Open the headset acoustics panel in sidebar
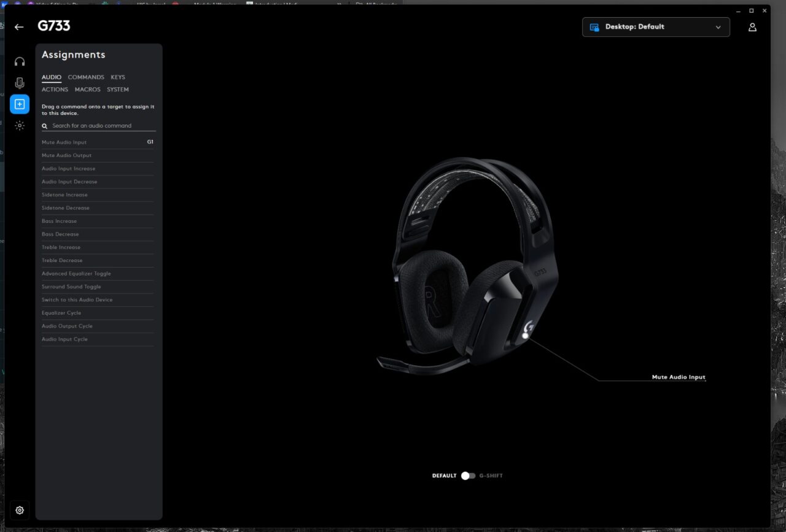This screenshot has width=786, height=532. tap(20, 61)
